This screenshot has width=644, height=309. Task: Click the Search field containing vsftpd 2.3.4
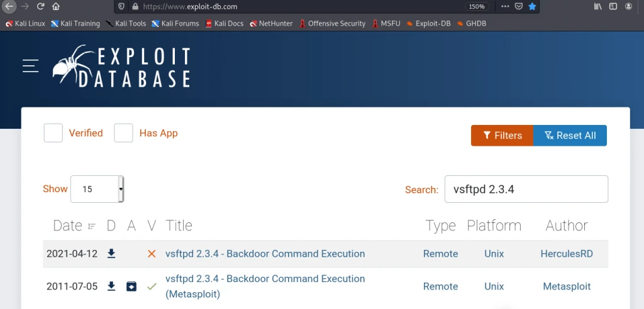point(526,189)
